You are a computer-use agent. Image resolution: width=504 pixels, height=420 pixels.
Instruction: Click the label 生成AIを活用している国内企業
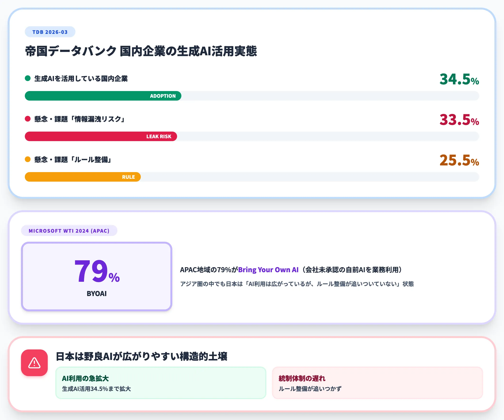pyautogui.click(x=81, y=78)
